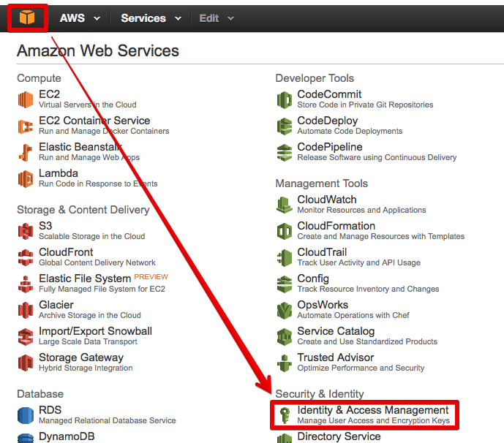Open the Trusted Advisor link
Image resolution: width=504 pixels, height=443 pixels.
pos(336,357)
